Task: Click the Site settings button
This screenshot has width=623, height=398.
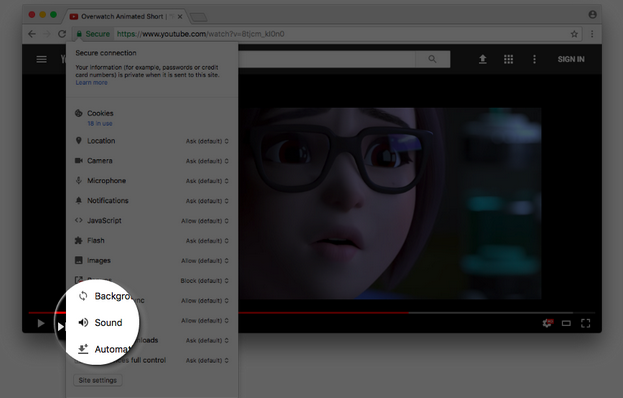Action: [x=98, y=380]
